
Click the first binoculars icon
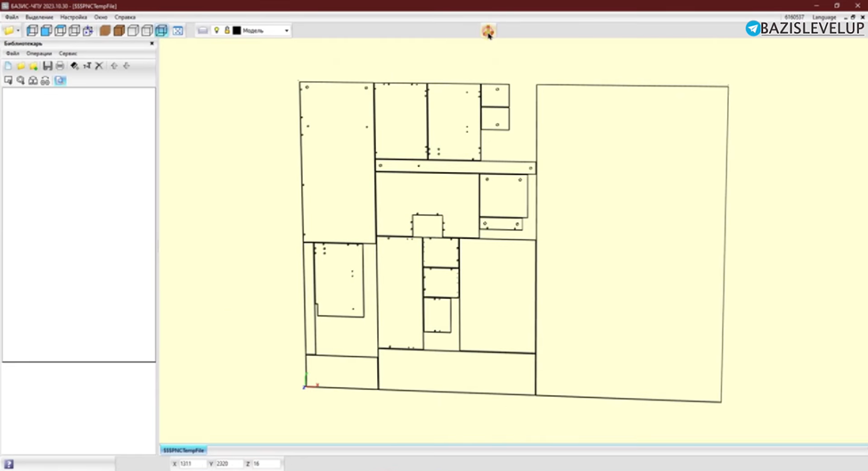(33, 80)
